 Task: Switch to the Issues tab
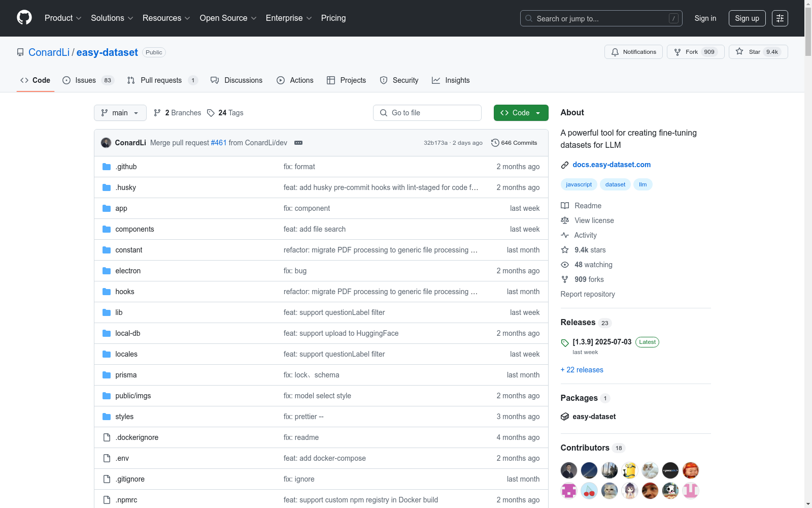pos(88,80)
